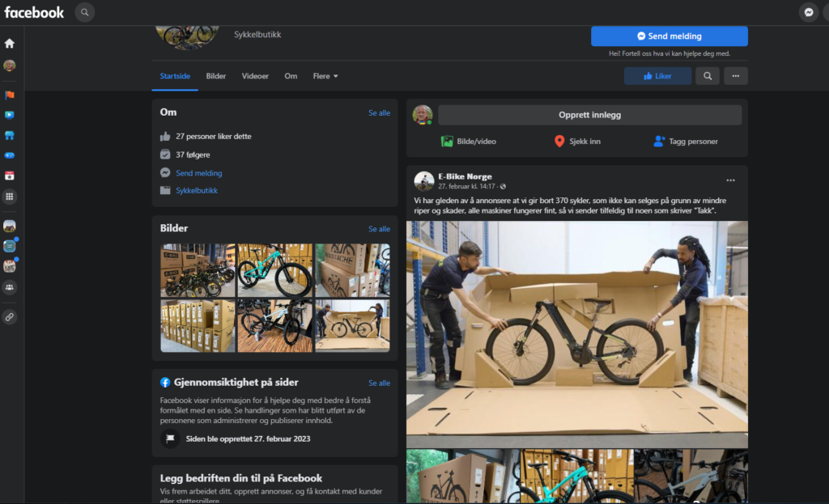829x504 pixels.
Task: Toggle the Liker button on the page
Action: [657, 76]
